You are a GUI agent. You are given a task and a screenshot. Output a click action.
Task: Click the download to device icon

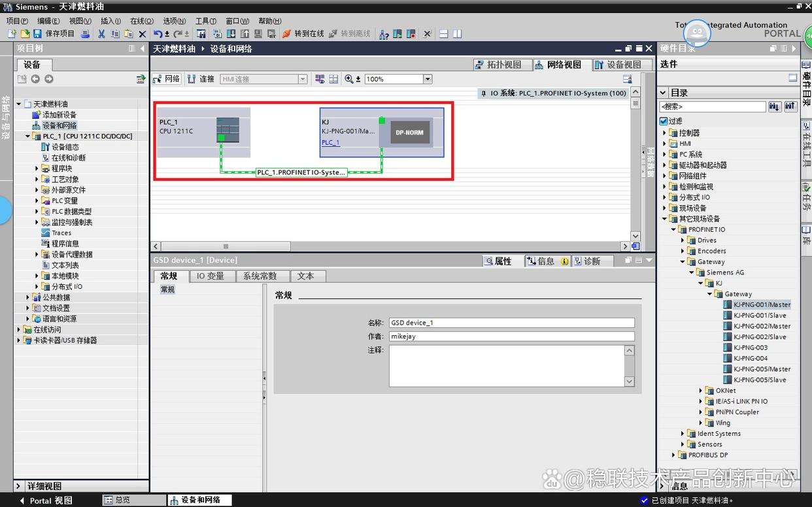coord(231,34)
